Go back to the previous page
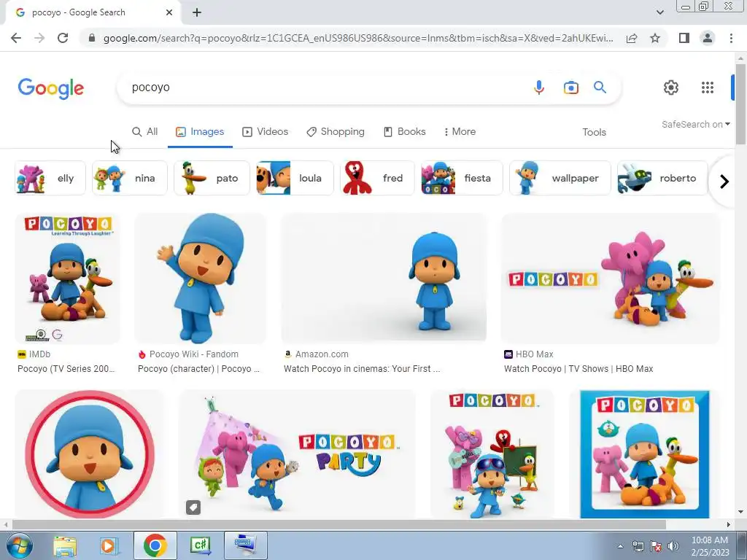The width and height of the screenshot is (747, 560). point(16,38)
